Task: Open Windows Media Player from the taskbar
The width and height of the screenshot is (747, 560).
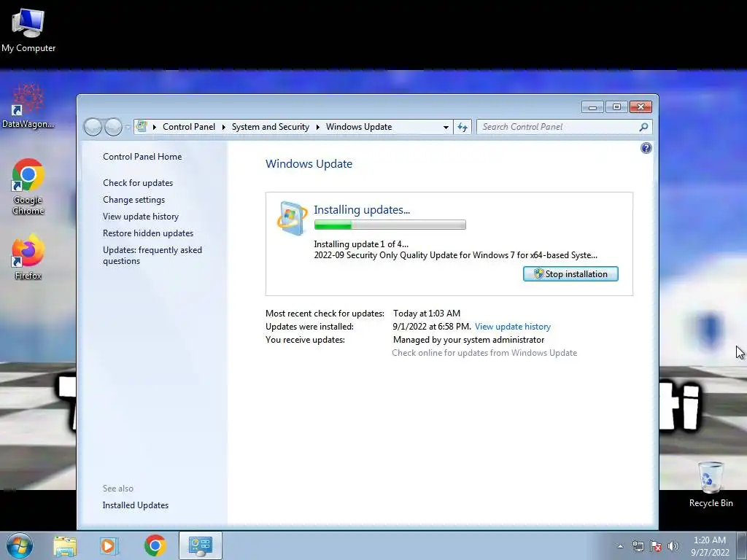Action: 109,546
